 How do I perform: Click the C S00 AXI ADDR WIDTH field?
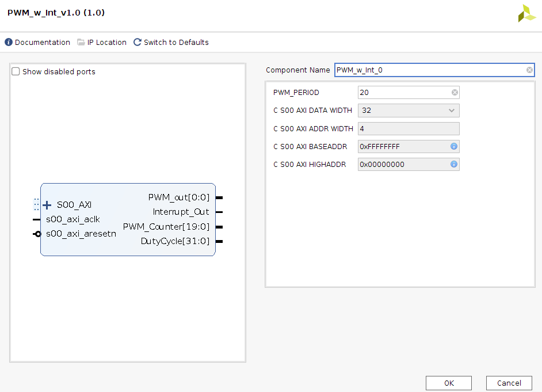click(x=409, y=129)
